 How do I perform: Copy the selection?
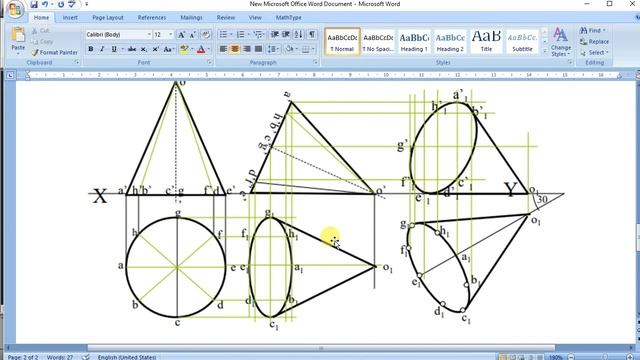(42, 42)
